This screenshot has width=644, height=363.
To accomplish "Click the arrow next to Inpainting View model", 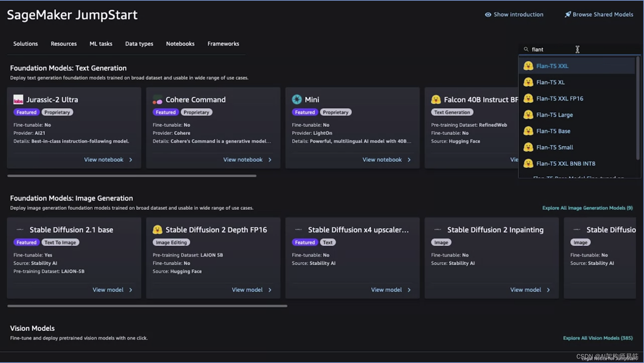I will [x=548, y=290].
